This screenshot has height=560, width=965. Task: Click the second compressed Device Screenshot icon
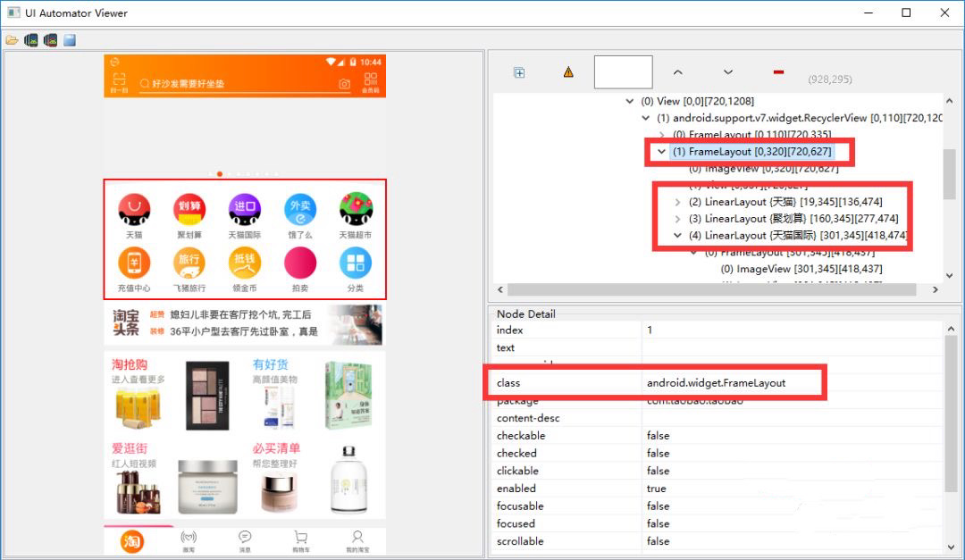coord(50,40)
